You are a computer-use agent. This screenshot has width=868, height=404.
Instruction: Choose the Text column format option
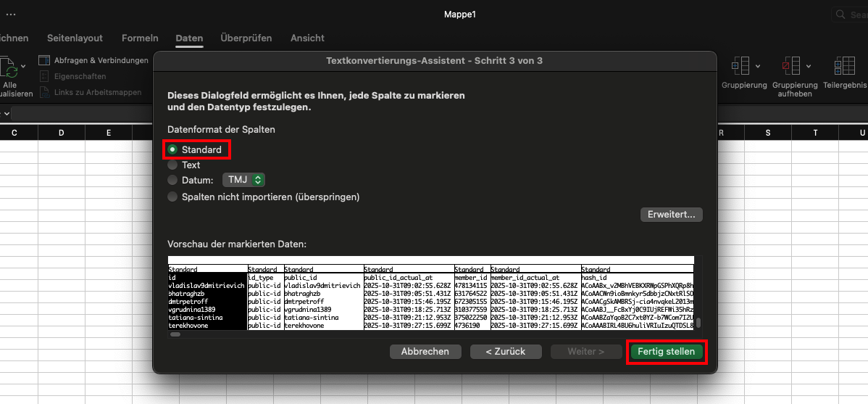pos(172,165)
